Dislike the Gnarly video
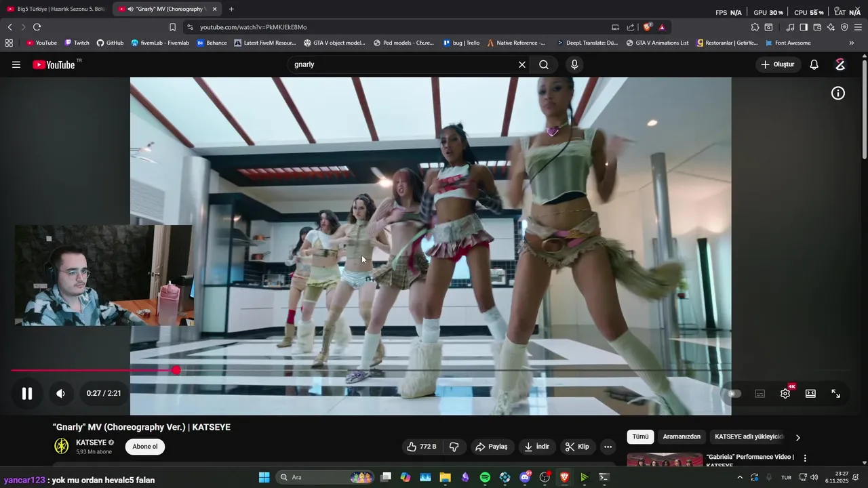This screenshot has width=868, height=488. pyautogui.click(x=454, y=447)
